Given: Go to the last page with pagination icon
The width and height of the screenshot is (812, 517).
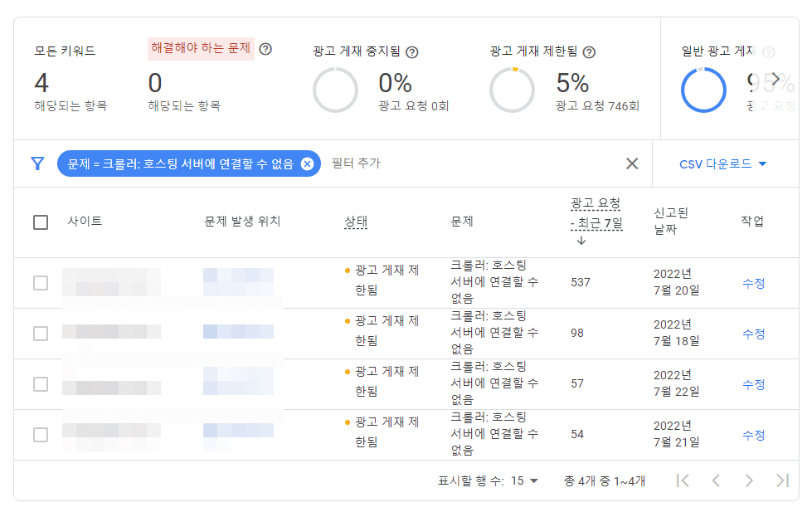Looking at the screenshot, I should click(780, 480).
